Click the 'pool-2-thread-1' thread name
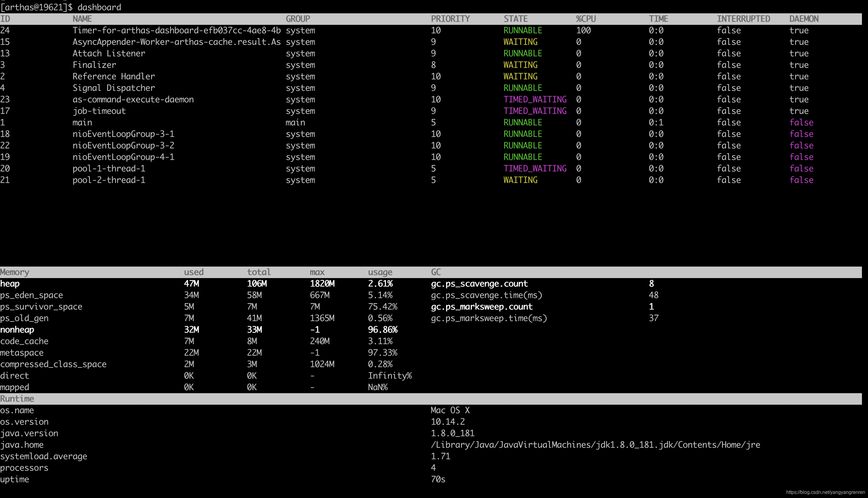This screenshot has height=498, width=868. click(109, 180)
